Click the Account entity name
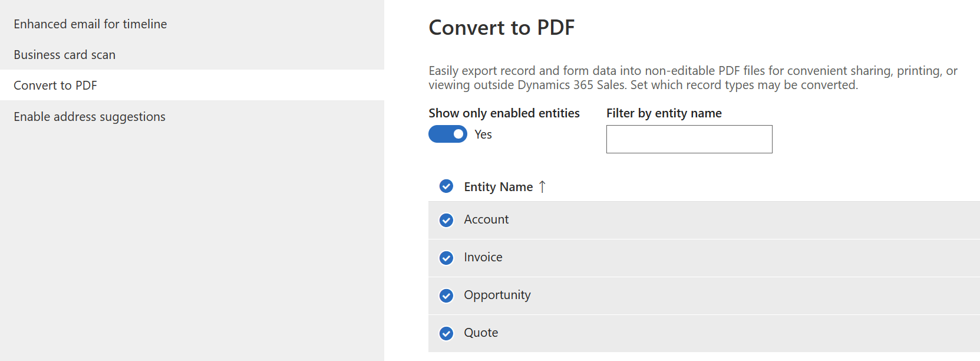Viewport: 980px width, 361px height. (x=486, y=219)
